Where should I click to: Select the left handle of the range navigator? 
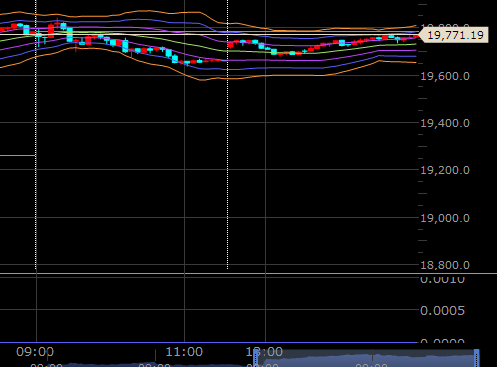(256, 358)
